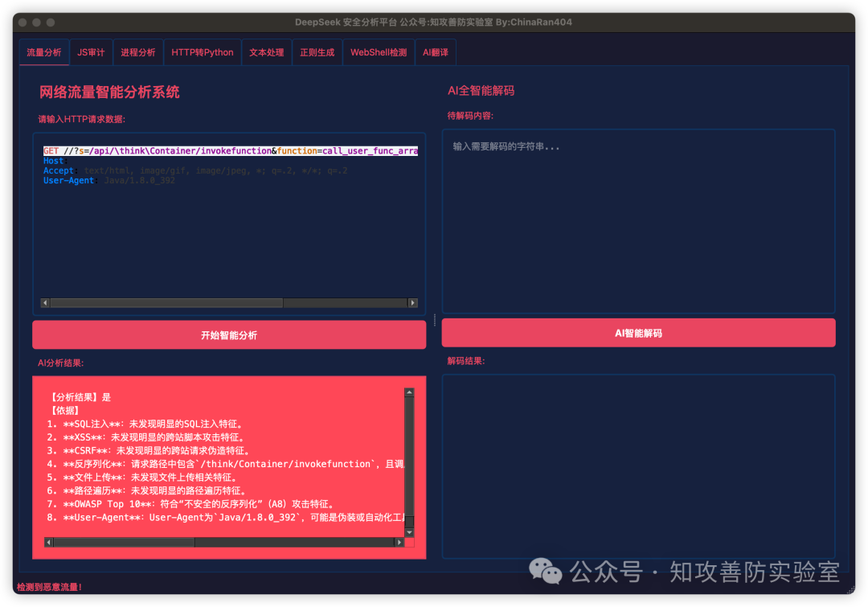Switch to the 流量分析 tab
The height and width of the screenshot is (607, 868).
(x=44, y=52)
